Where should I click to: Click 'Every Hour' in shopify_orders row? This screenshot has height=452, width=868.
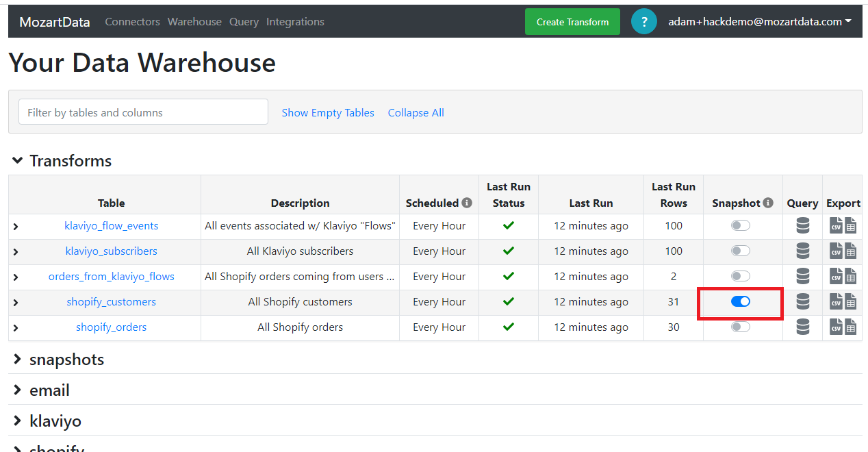(439, 327)
